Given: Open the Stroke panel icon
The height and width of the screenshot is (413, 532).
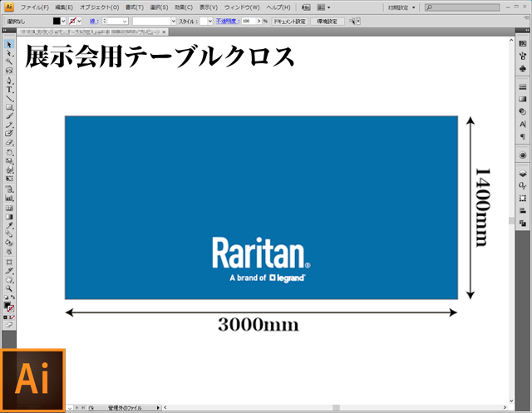Looking at the screenshot, I should click(523, 87).
